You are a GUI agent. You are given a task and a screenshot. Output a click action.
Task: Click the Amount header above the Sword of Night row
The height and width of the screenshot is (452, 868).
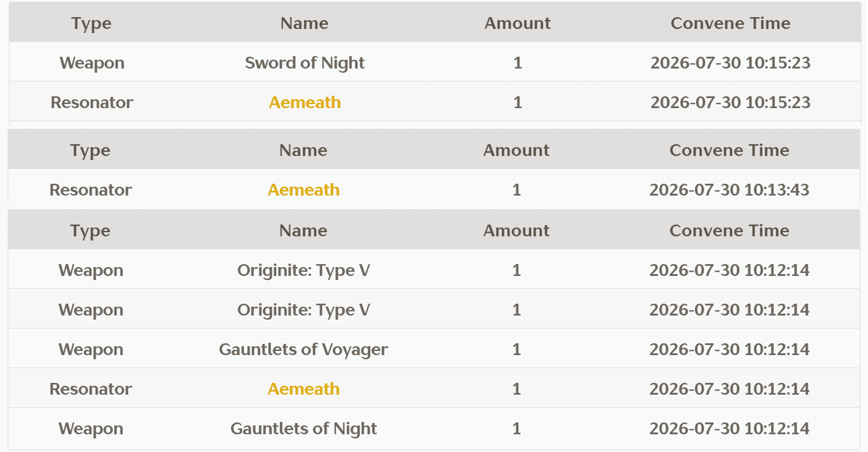(517, 23)
